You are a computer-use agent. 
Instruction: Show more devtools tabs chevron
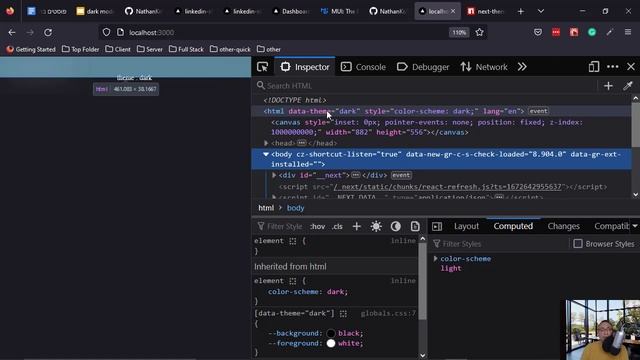[x=522, y=67]
